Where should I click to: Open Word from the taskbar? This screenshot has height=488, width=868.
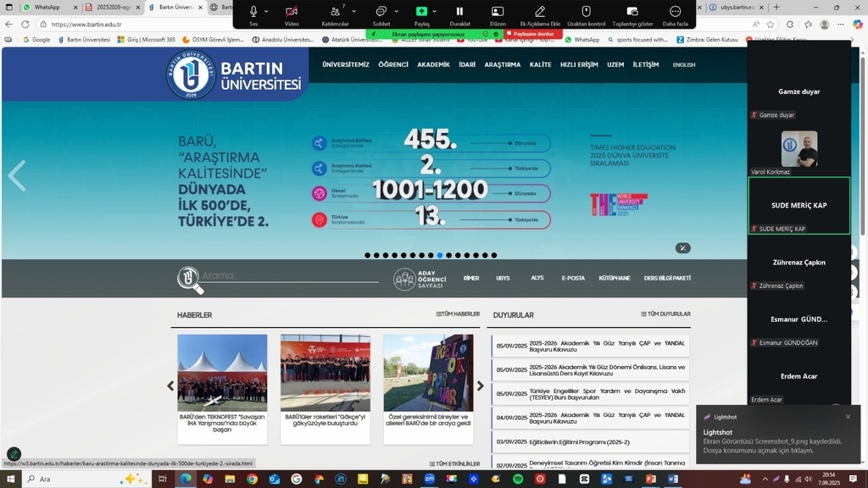673,480
